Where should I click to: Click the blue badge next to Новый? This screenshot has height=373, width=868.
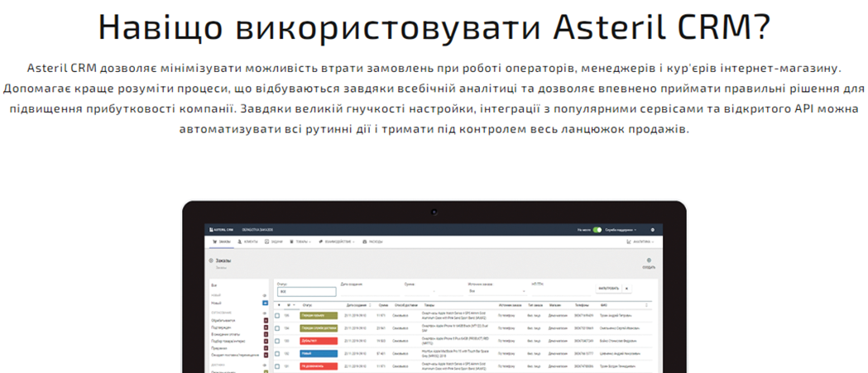tap(265, 304)
